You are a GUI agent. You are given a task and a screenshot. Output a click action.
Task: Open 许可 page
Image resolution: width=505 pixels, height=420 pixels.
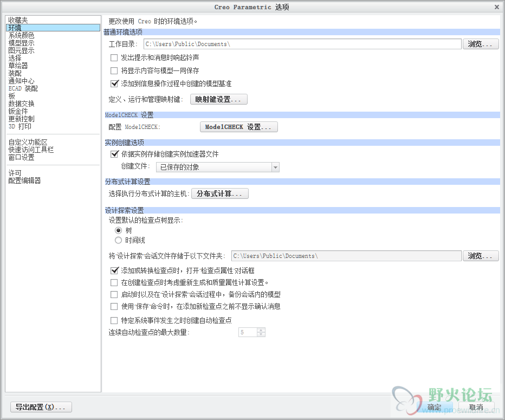click(x=15, y=173)
